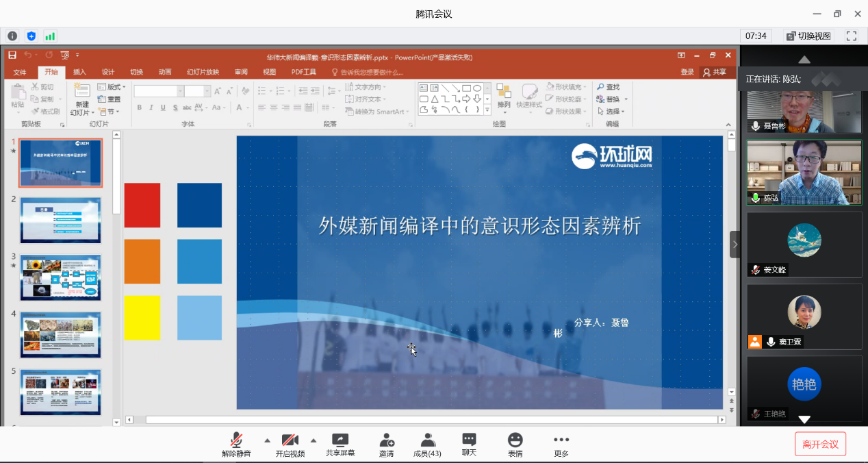
Task: Expand the video options arrow
Action: 314,440
